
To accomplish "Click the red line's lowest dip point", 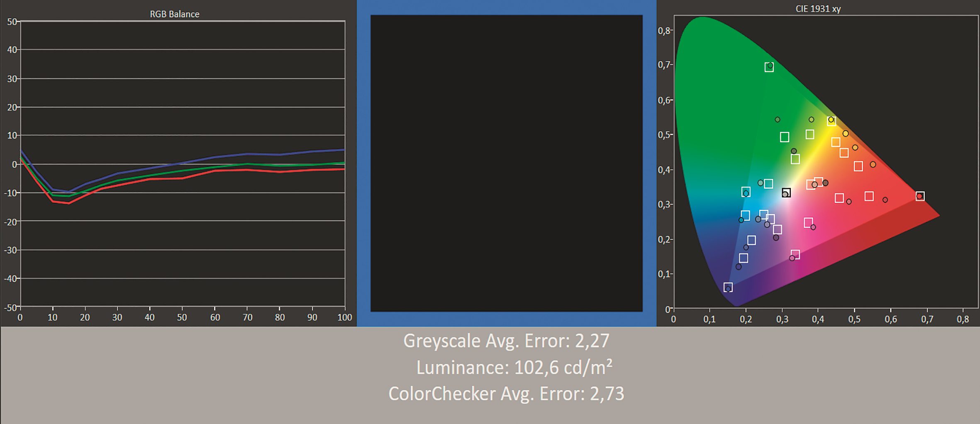I will point(69,203).
